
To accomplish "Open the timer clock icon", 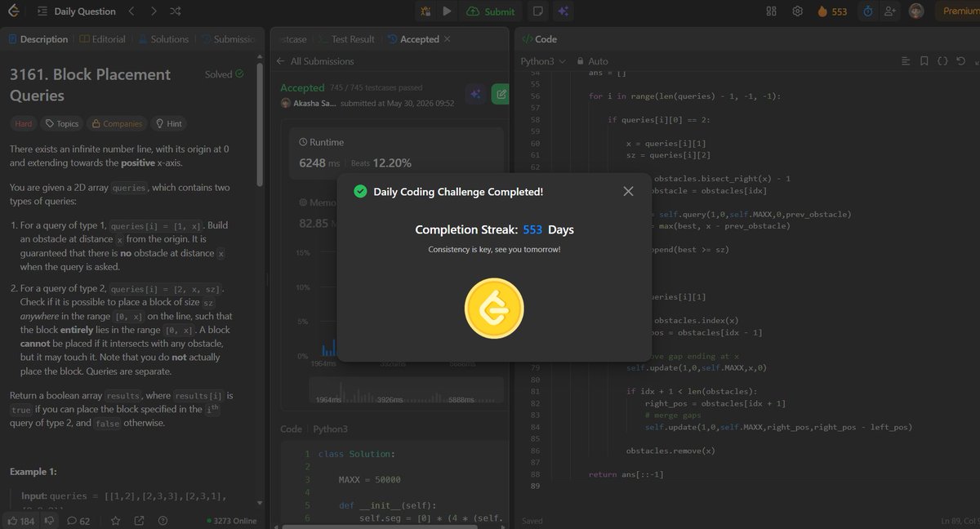I will click(x=867, y=11).
